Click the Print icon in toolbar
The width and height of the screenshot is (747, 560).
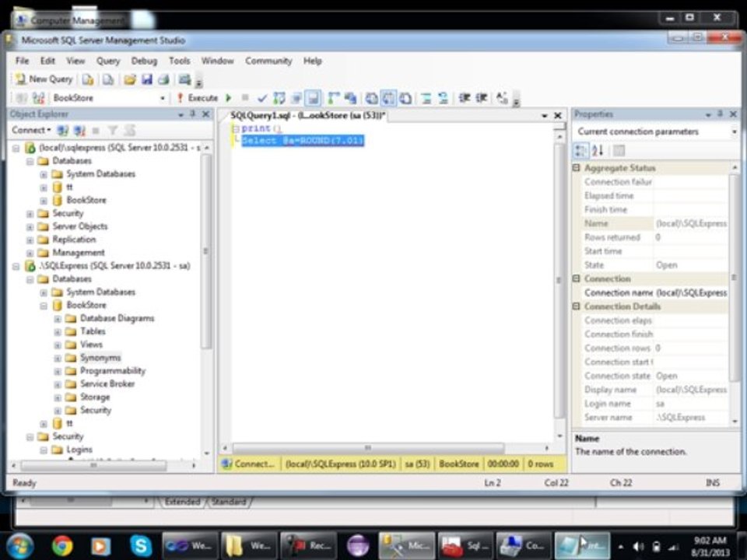tap(163, 79)
